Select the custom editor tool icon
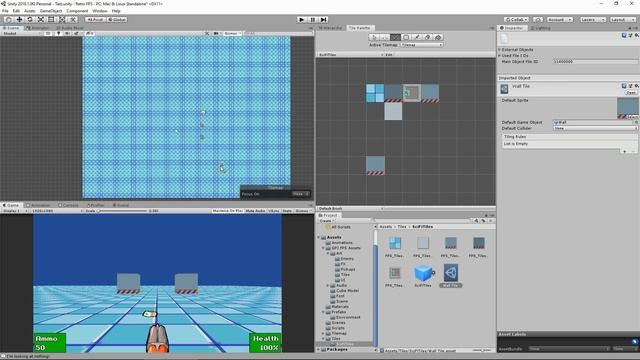This screenshot has height=360, width=640. 73,20
